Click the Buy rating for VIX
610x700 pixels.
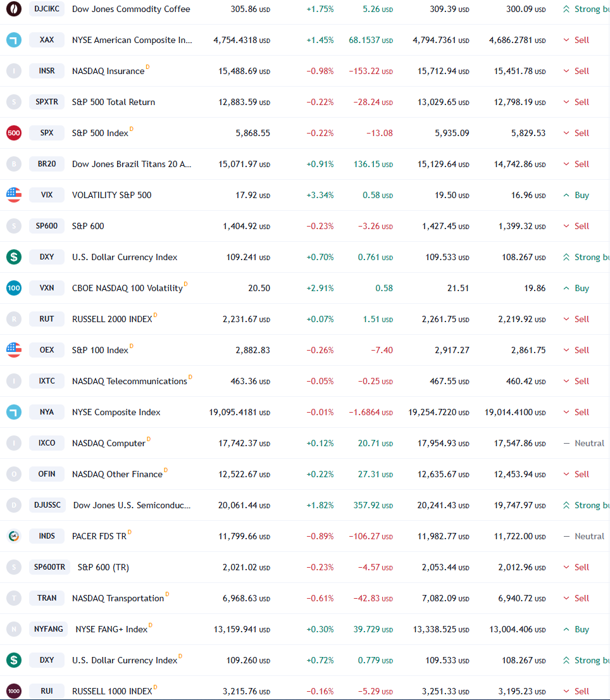click(x=576, y=195)
